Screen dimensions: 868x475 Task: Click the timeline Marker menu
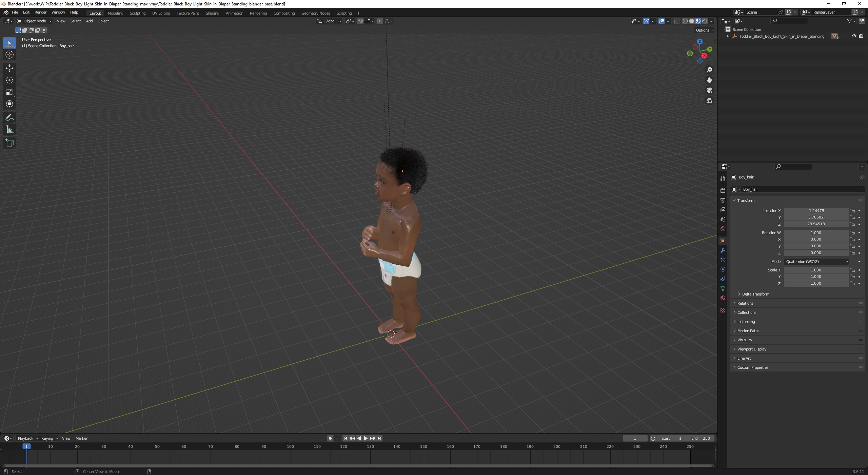point(81,438)
